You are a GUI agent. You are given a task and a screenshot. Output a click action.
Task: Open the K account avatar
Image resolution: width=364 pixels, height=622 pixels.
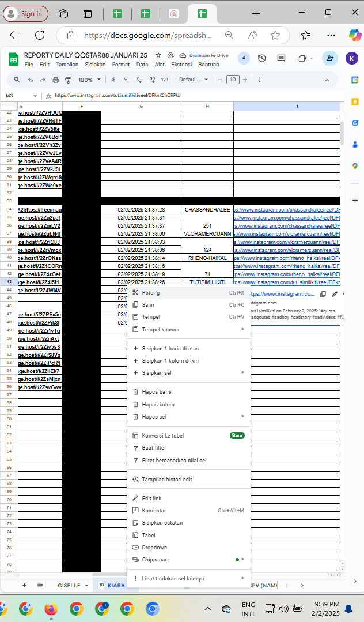[x=352, y=58]
